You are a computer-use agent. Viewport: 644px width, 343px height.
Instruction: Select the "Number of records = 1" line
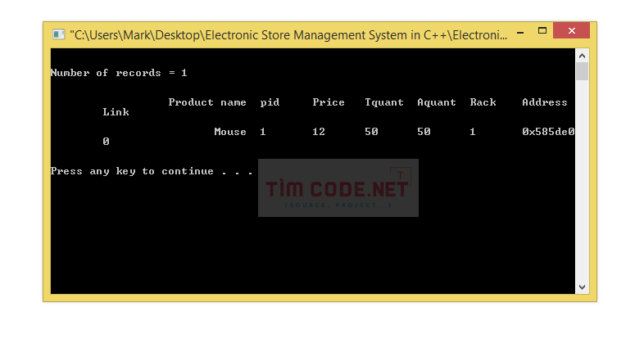[119, 73]
